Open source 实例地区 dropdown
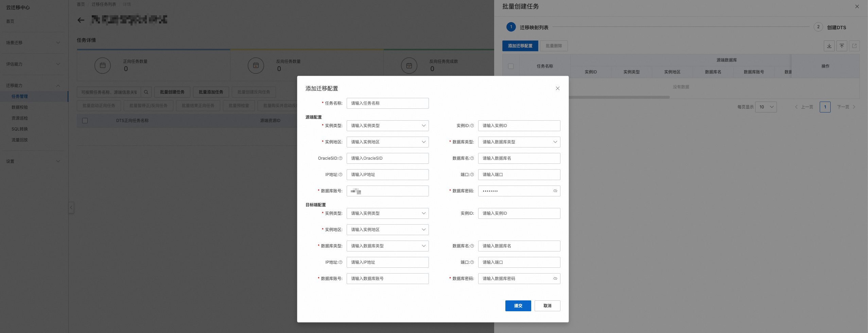Screen dimensions: 868x333 (387, 142)
